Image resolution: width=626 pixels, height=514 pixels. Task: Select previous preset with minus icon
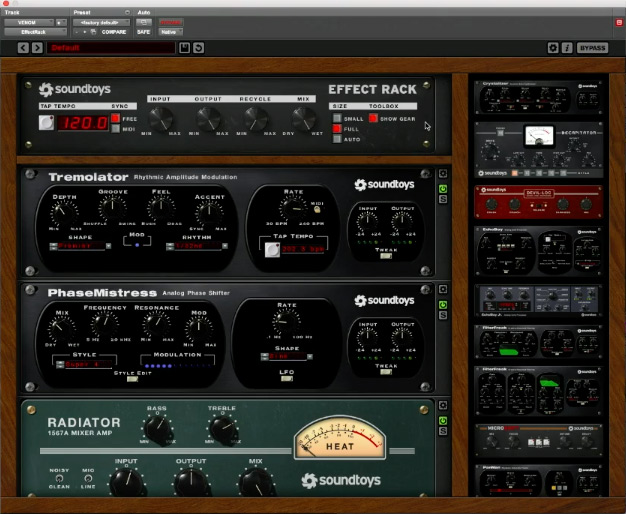[77, 32]
